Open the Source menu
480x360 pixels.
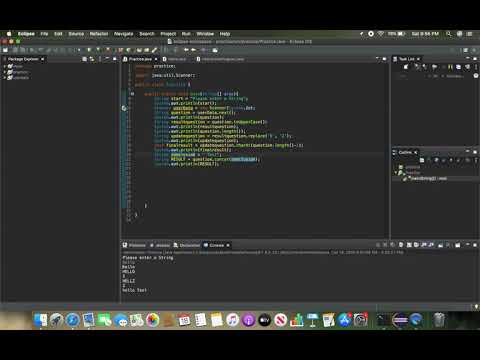76,34
